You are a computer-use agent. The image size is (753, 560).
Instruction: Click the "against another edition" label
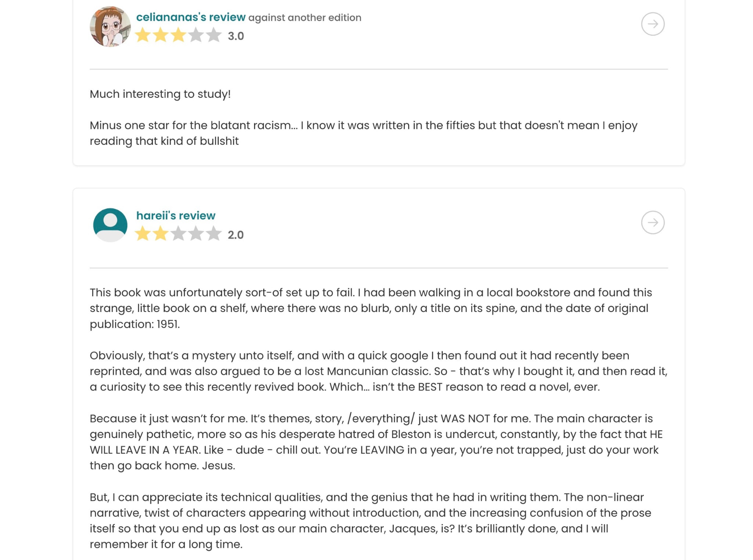pyautogui.click(x=305, y=18)
